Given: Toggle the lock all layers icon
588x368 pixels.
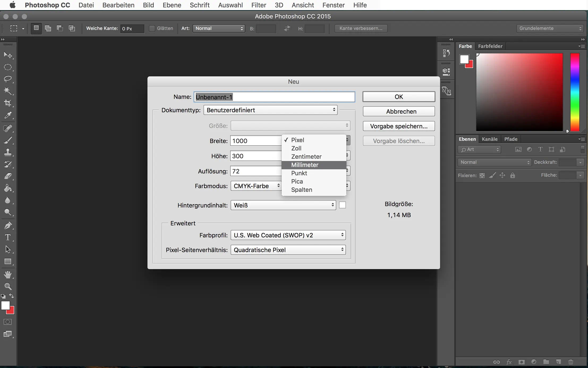Looking at the screenshot, I should tap(513, 175).
